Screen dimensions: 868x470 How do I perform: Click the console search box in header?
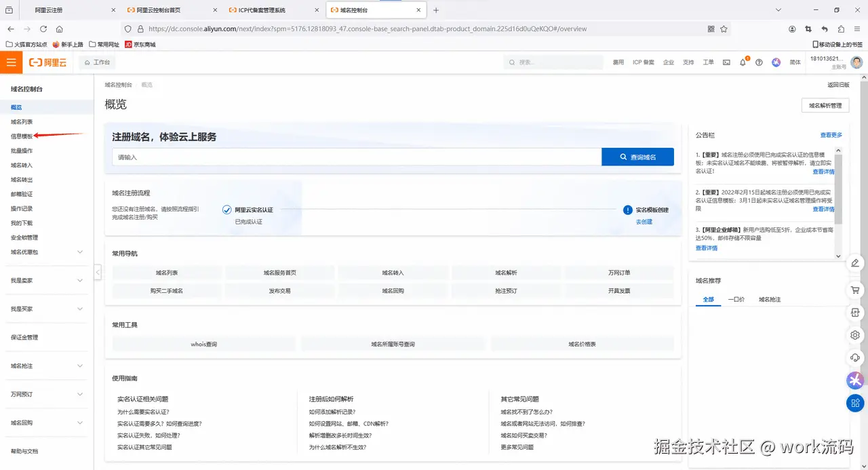tap(553, 62)
